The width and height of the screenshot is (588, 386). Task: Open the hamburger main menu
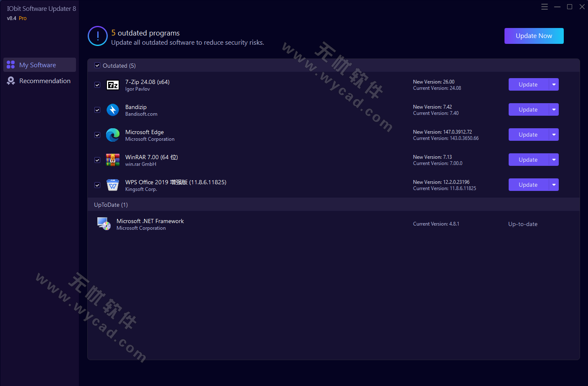[x=545, y=7]
